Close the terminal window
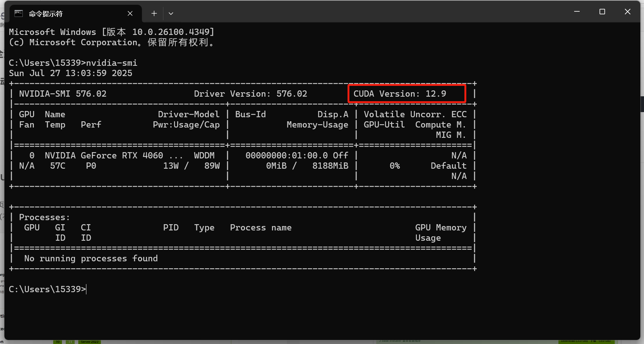This screenshot has width=644, height=344. coord(627,12)
